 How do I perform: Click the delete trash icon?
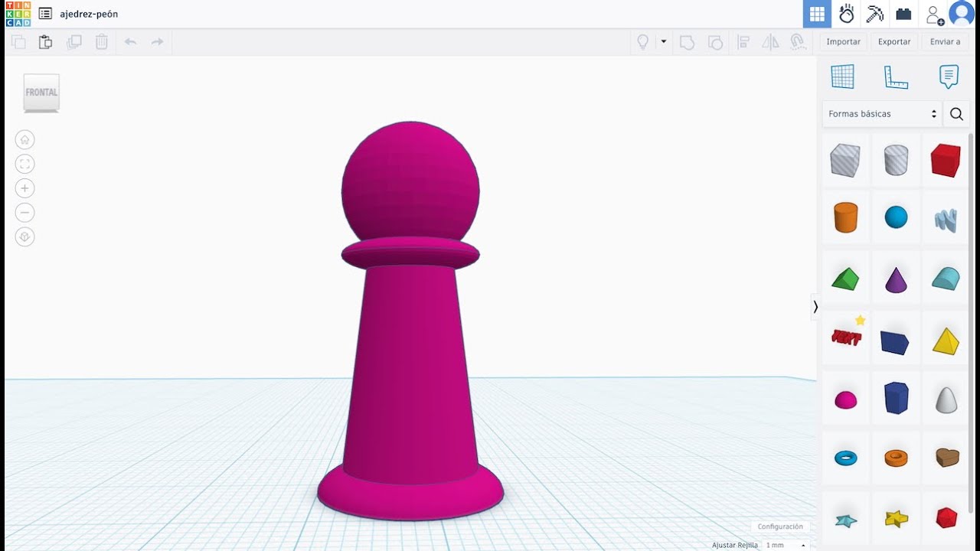(x=102, y=42)
